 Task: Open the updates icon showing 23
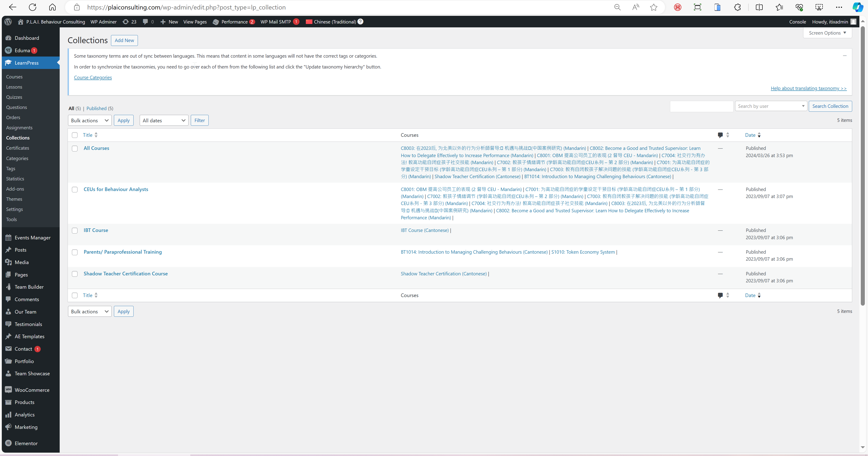129,21
